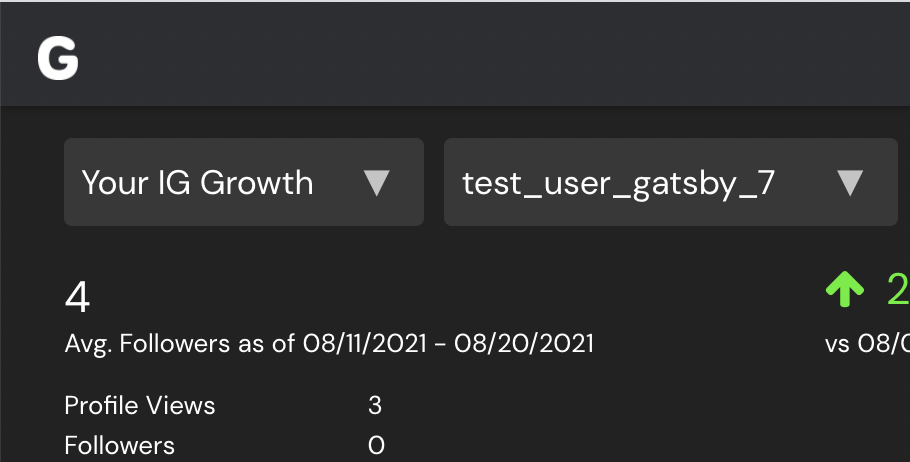This screenshot has height=462, width=910.
Task: Click the username text test_user_gatsby_7
Action: (x=619, y=184)
